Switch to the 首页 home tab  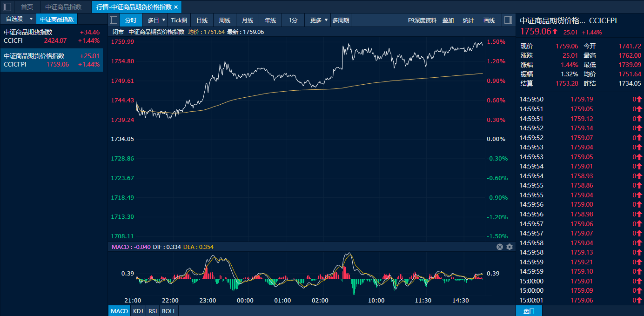(27, 7)
